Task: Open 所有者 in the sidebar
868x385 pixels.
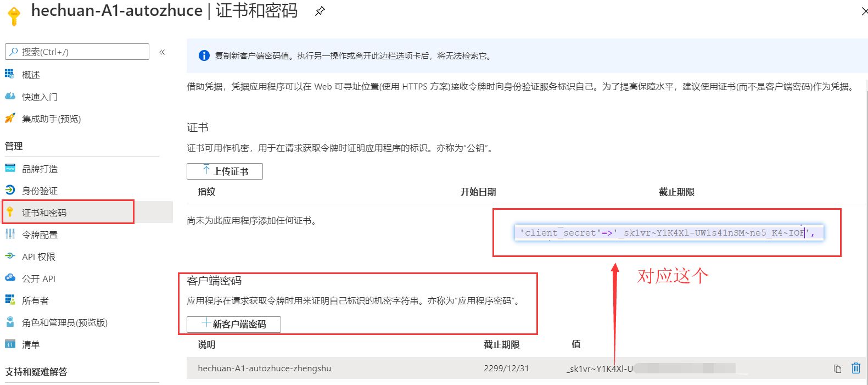Action: tap(35, 300)
